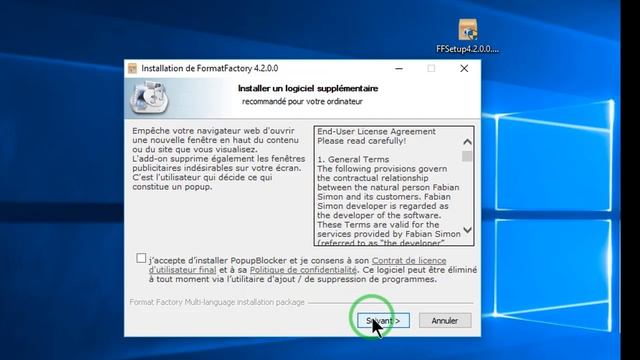Click the 'Installation de FormatFactory 4.2.0.0' title
Image resolution: width=640 pixels, height=360 pixels.
pos(210,68)
